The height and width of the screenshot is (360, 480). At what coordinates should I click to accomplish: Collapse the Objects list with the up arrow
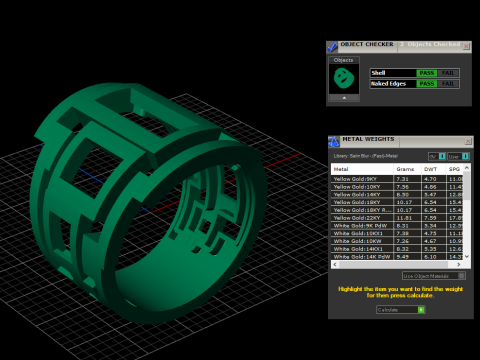point(344,98)
